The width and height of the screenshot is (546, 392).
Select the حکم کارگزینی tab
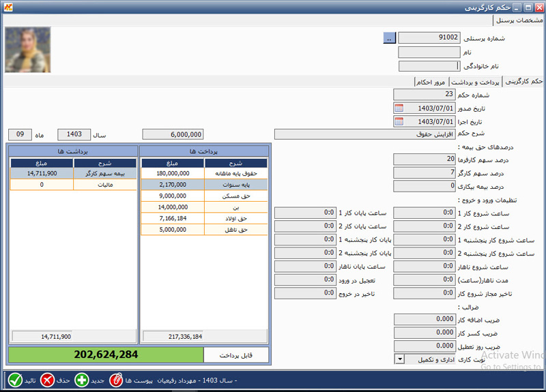pyautogui.click(x=523, y=81)
